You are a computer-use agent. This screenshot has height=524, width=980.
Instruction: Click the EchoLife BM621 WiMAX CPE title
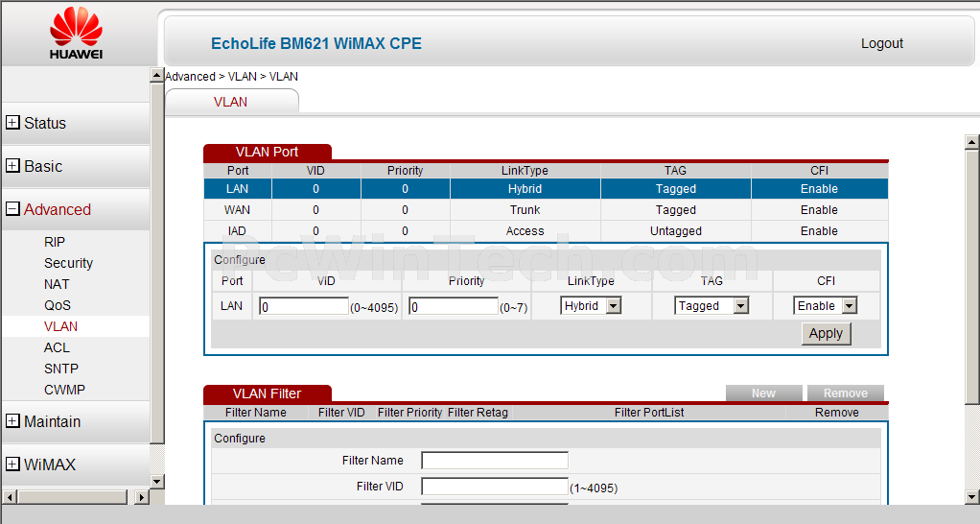pyautogui.click(x=316, y=44)
